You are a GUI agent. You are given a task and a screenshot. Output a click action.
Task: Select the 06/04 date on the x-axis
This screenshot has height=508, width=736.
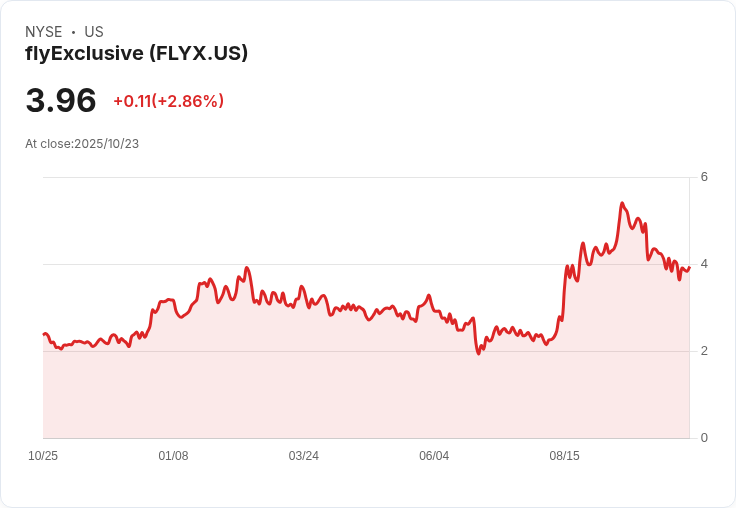coord(434,456)
